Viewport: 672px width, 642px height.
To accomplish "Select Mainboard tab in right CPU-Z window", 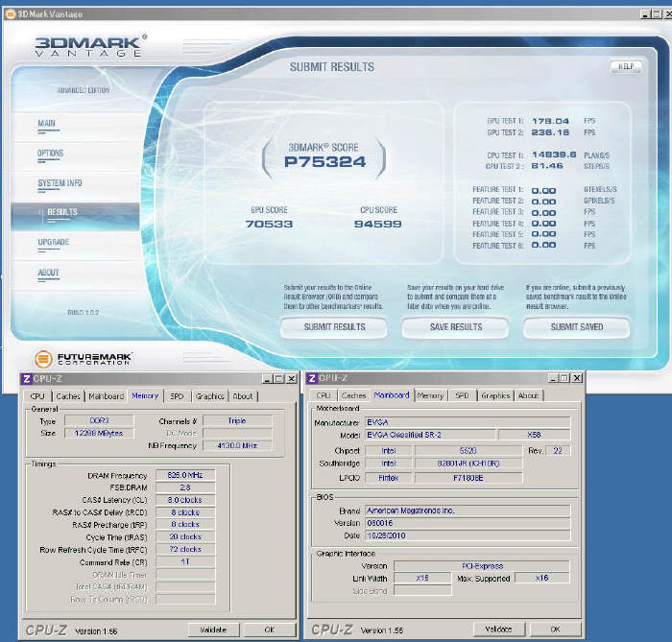I will click(392, 394).
